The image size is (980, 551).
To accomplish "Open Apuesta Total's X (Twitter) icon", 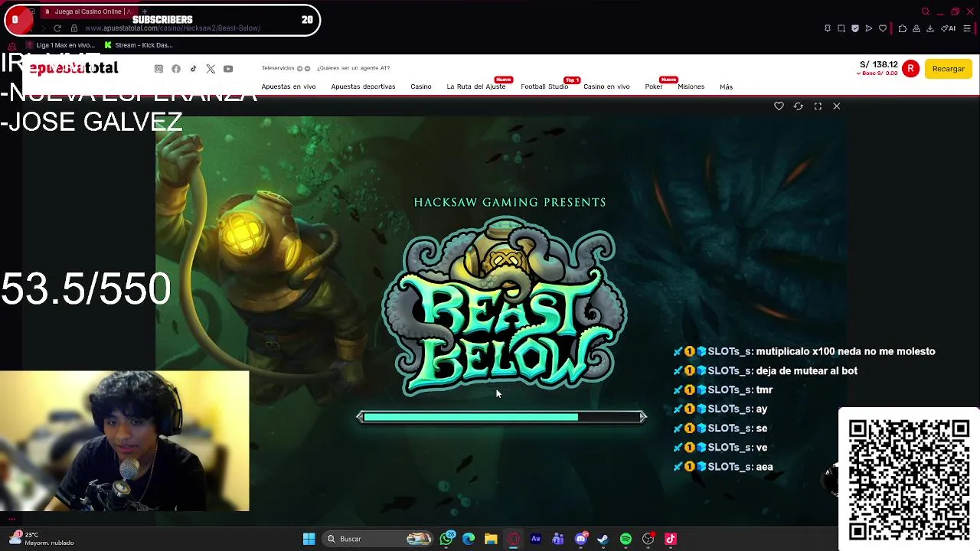I will point(211,69).
